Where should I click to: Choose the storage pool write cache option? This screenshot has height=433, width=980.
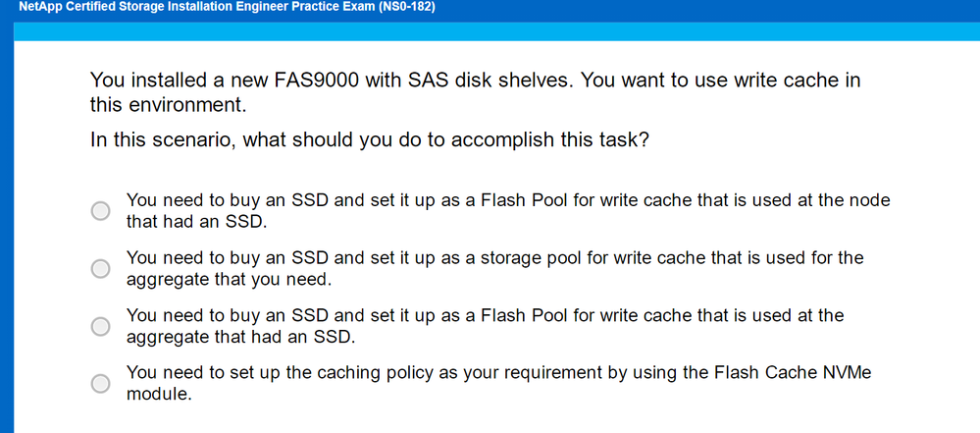pyautogui.click(x=100, y=268)
